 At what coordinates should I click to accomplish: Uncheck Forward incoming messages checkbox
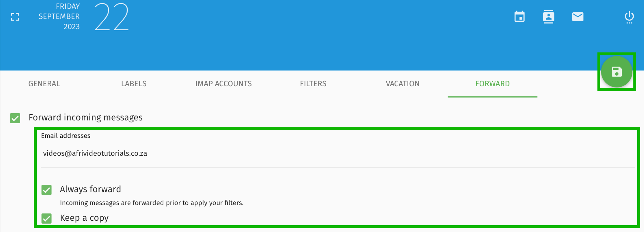pyautogui.click(x=15, y=118)
